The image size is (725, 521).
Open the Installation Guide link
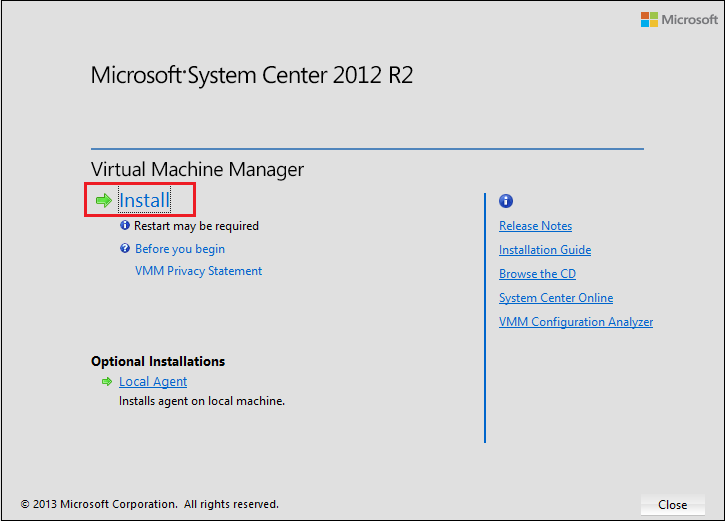tap(545, 250)
